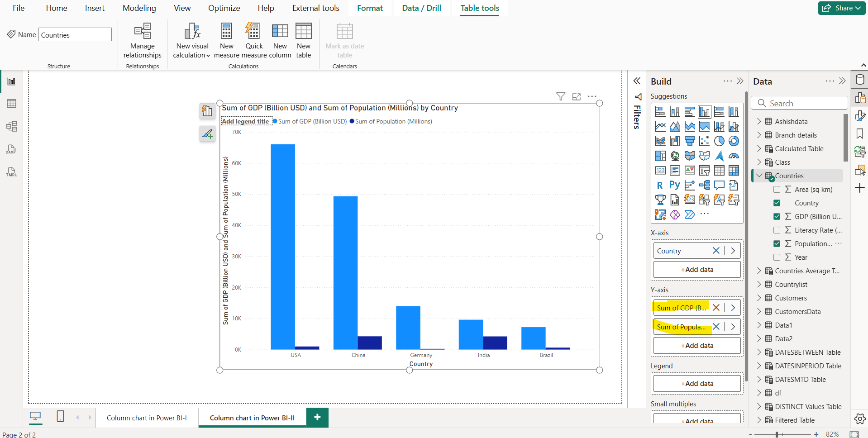Check the Literacy Rate field checkbox
Viewport: 868px width, 438px height.
click(x=777, y=230)
